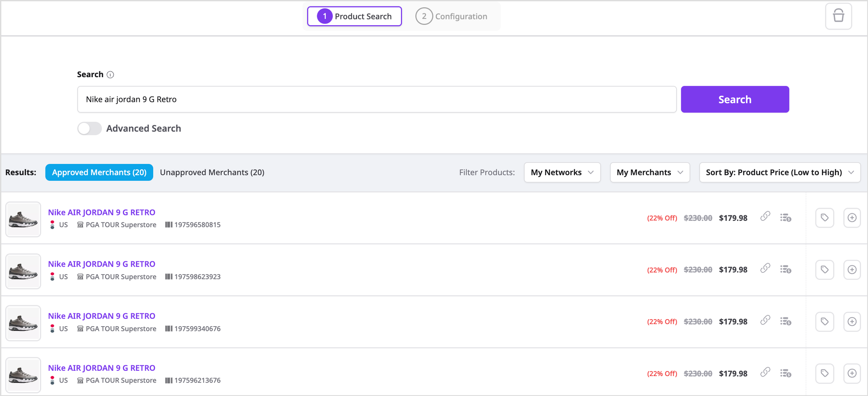Image resolution: width=868 pixels, height=396 pixels.
Task: Click (22% Off) for product 197596213676
Action: (662, 374)
